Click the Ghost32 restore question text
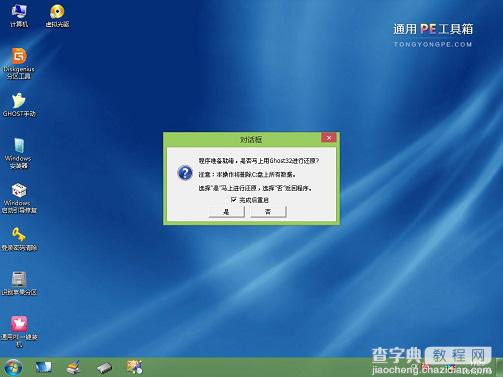Screen dimensions: 503x377 click(x=259, y=161)
